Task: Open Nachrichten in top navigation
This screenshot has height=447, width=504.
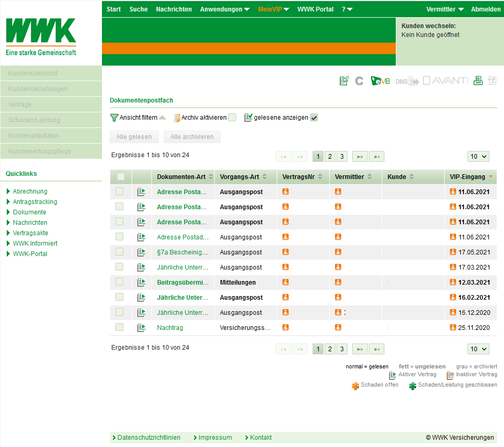Action: tap(174, 9)
